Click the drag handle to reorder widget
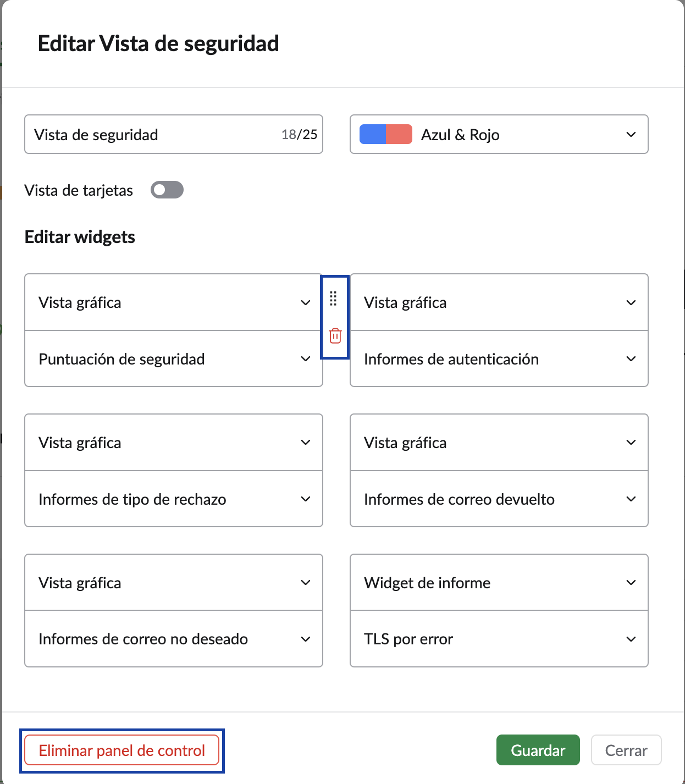 pyautogui.click(x=334, y=299)
